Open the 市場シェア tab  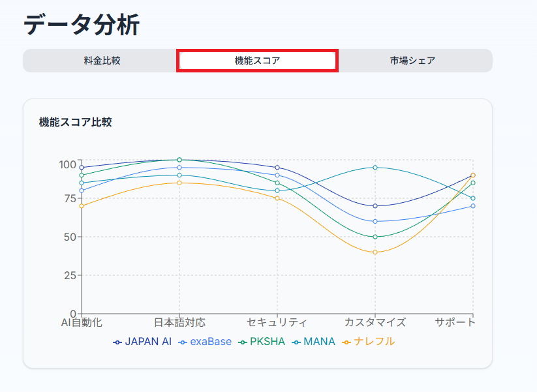point(412,61)
